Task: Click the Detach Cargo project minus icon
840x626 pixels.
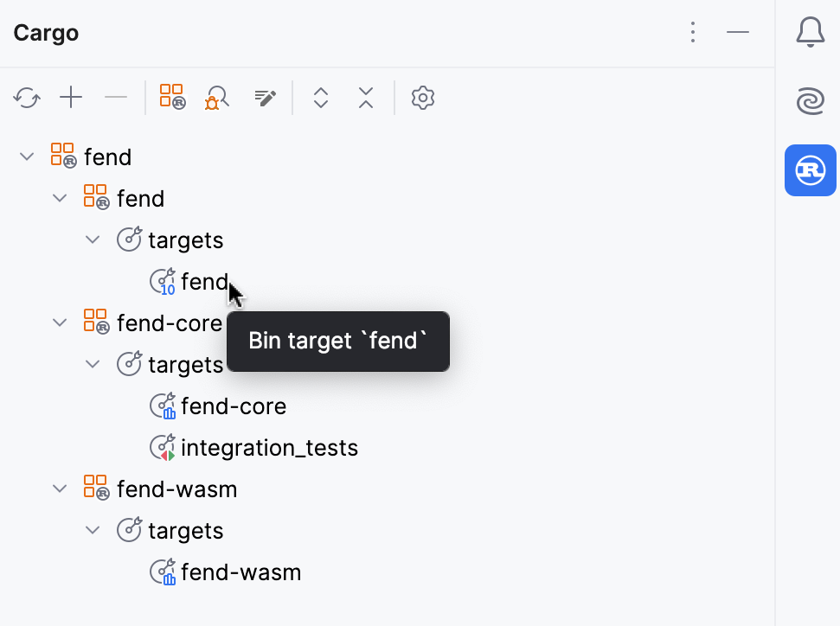Action: point(116,98)
